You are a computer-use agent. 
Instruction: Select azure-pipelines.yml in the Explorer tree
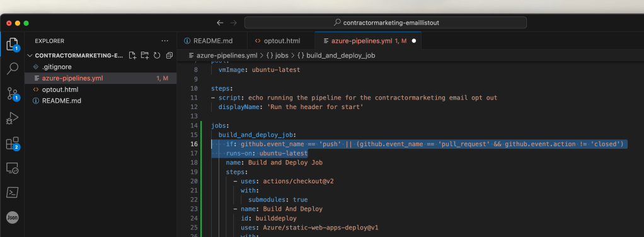(x=101, y=78)
